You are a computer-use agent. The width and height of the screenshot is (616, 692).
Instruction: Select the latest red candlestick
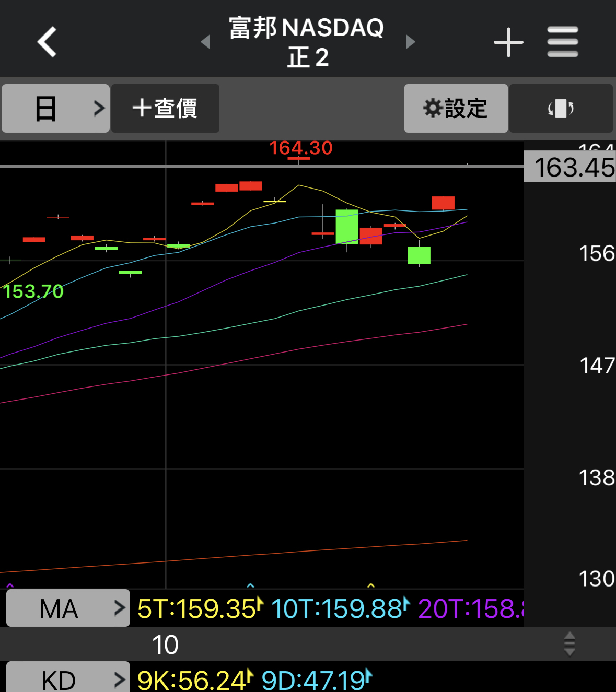tap(443, 203)
